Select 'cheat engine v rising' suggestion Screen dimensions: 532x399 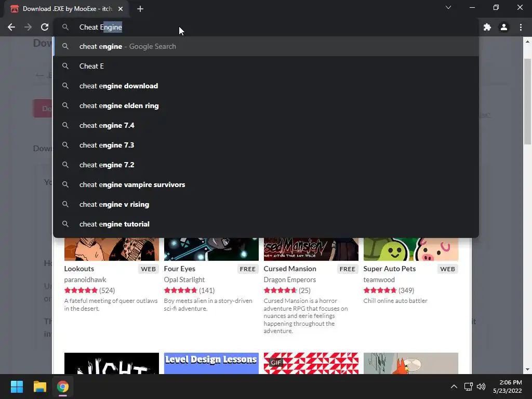pyautogui.click(x=266, y=204)
